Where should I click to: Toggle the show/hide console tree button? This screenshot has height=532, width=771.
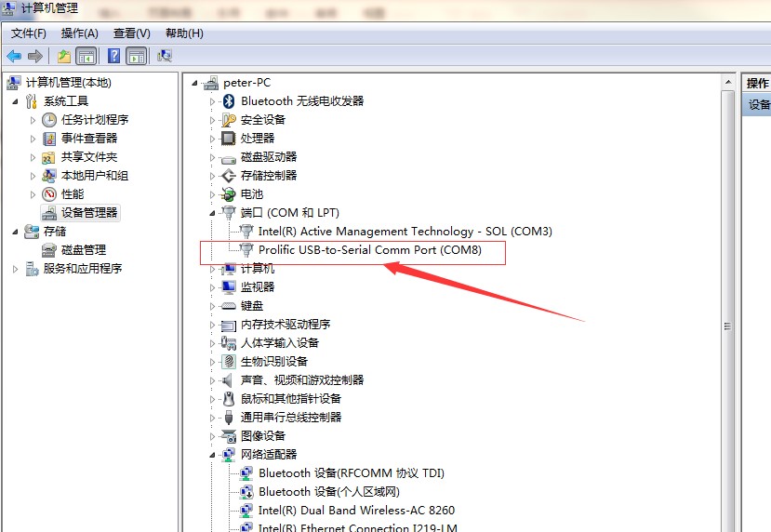86,56
